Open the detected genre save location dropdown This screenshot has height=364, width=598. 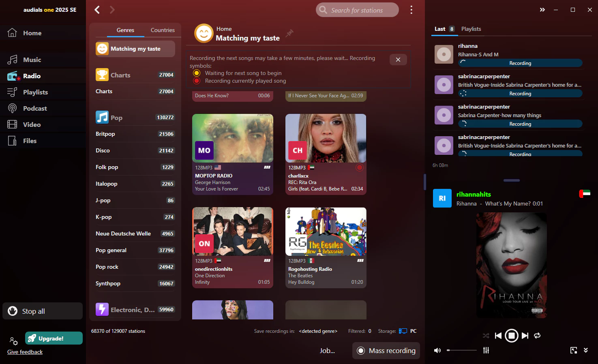click(x=318, y=331)
